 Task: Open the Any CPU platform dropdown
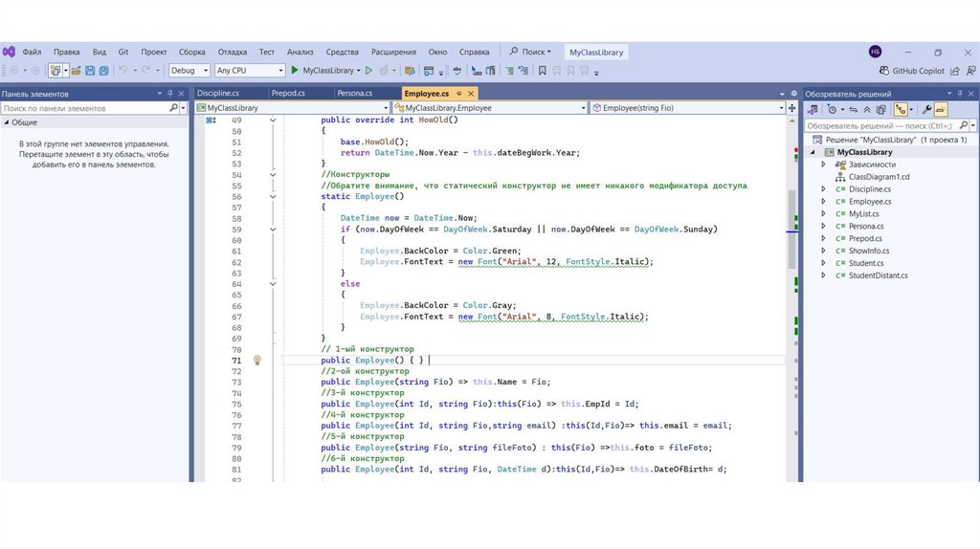[x=249, y=71]
